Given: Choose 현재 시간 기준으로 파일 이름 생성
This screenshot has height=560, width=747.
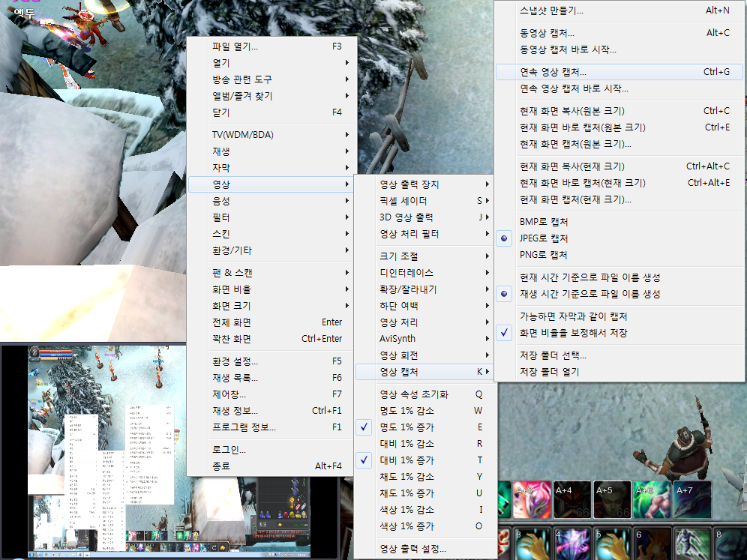Looking at the screenshot, I should tap(619, 277).
